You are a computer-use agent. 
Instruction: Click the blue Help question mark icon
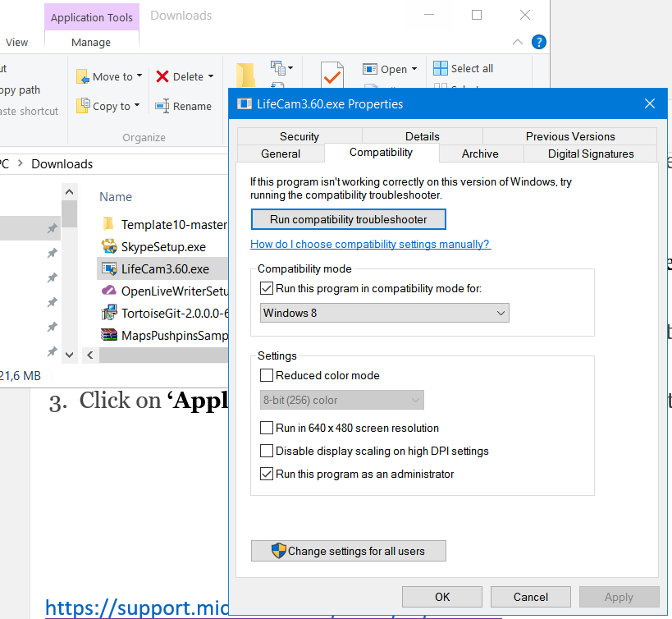pyautogui.click(x=539, y=42)
